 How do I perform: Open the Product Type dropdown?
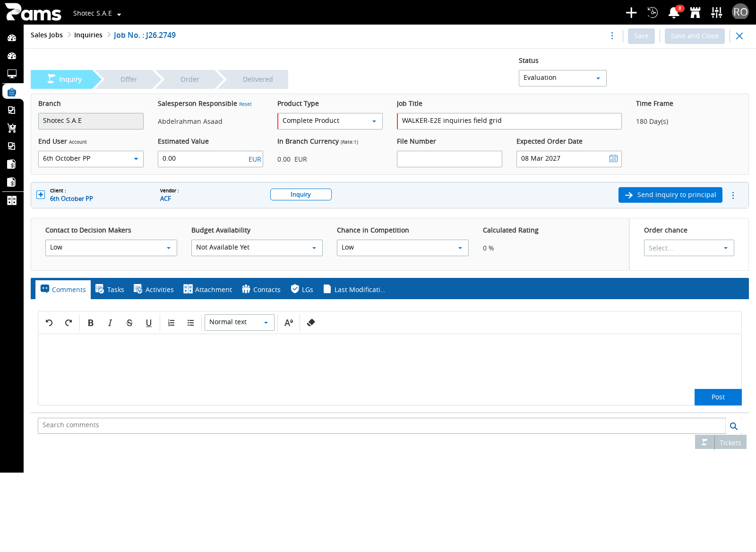pos(330,121)
